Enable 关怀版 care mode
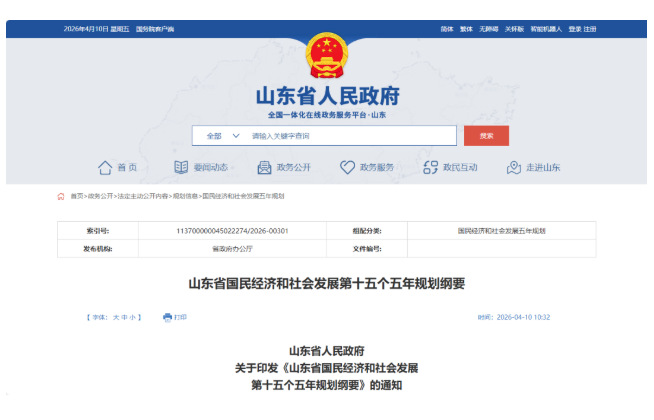This screenshot has height=420, width=654. (x=514, y=29)
